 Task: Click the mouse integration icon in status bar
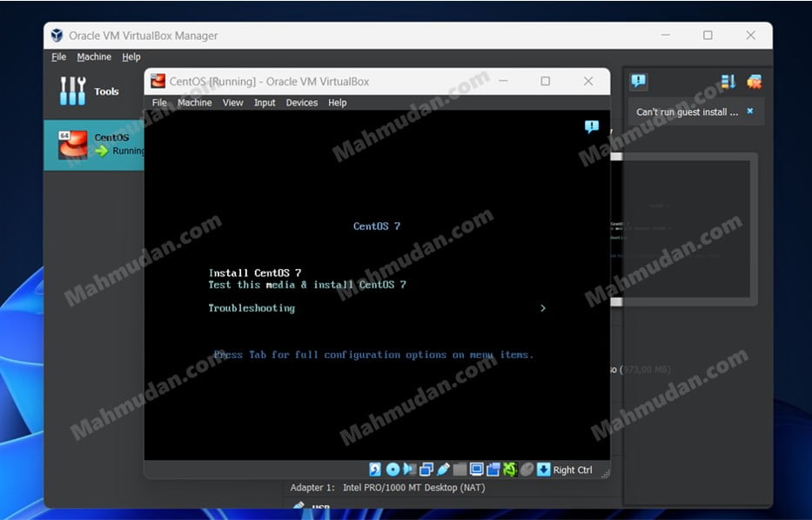click(x=527, y=469)
